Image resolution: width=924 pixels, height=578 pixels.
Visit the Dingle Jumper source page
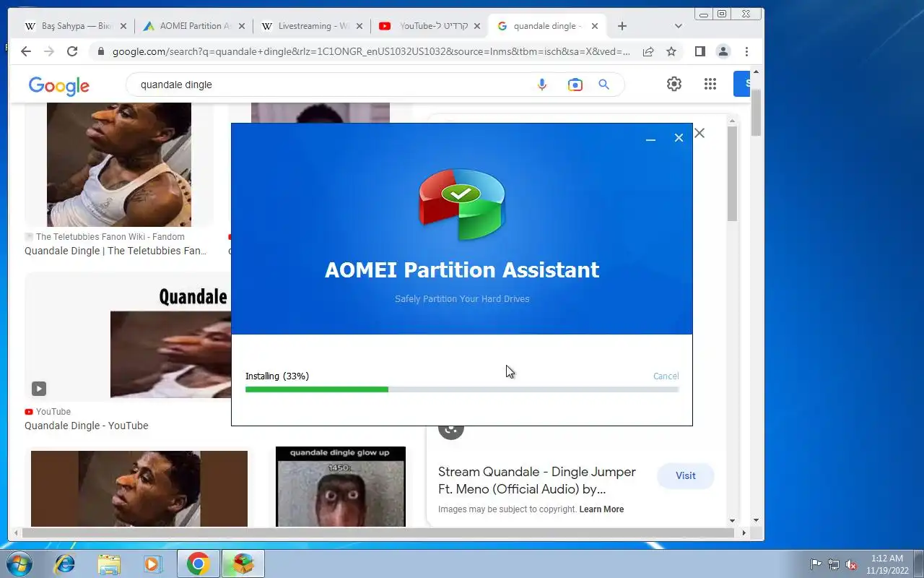[685, 475]
